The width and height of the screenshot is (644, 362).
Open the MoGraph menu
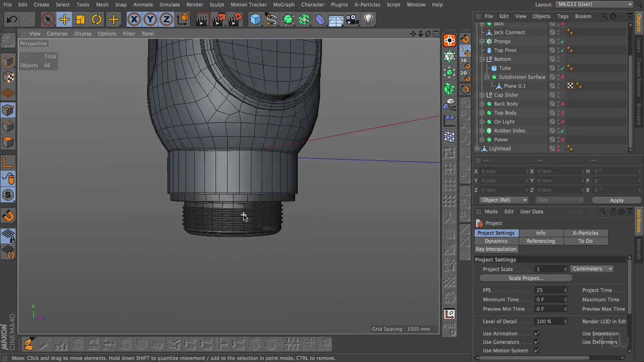(x=284, y=4)
